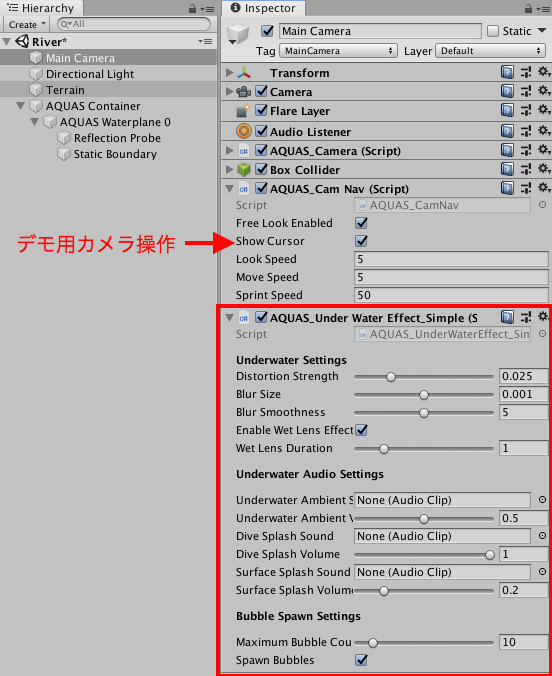Click the Distortion Strength slider
The width and height of the screenshot is (552, 676).
point(423,377)
